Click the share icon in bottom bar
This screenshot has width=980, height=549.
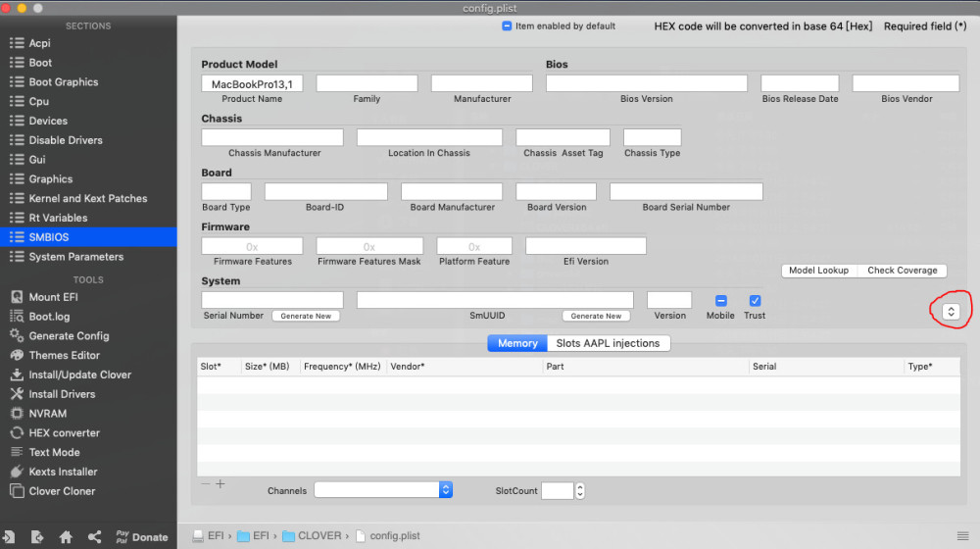[94, 537]
